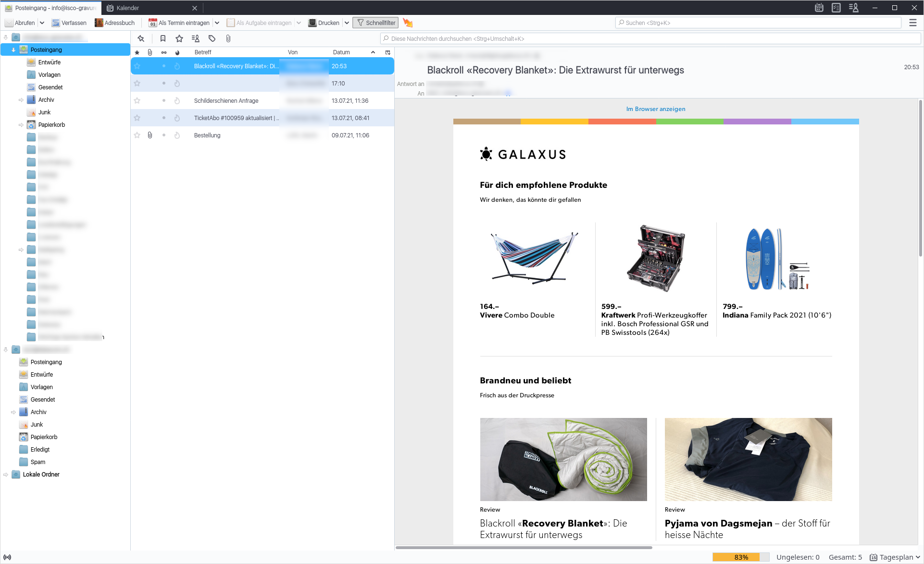Open Drucken dropdown arrow
Screen dimensions: 924x564
click(347, 23)
